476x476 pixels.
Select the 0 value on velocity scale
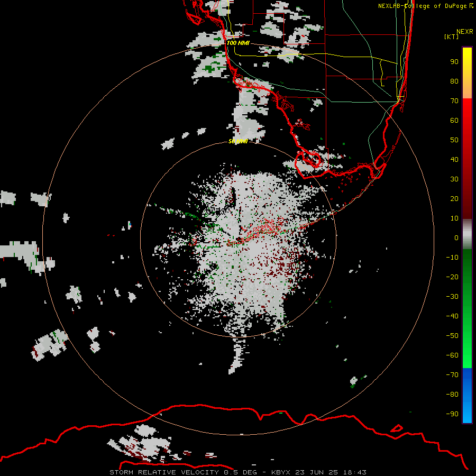coord(456,238)
